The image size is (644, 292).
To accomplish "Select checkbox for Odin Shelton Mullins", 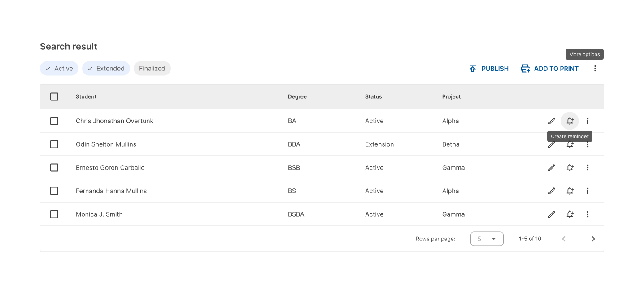I will (54, 144).
